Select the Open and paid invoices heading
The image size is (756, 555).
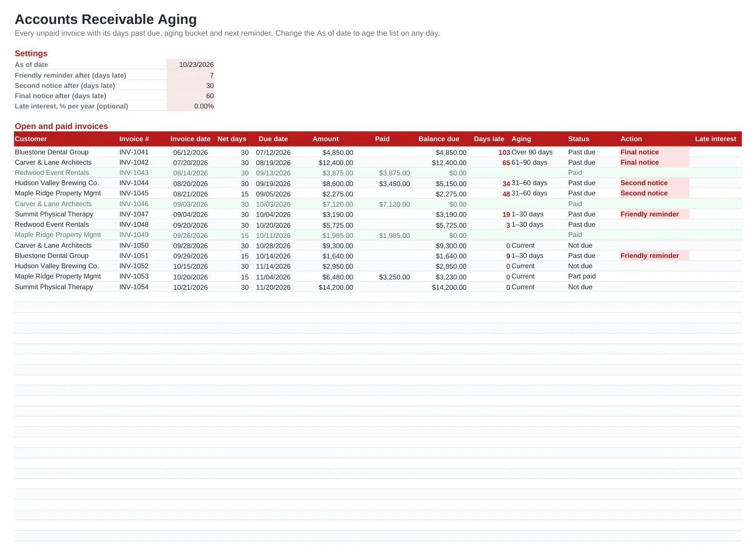coord(62,126)
